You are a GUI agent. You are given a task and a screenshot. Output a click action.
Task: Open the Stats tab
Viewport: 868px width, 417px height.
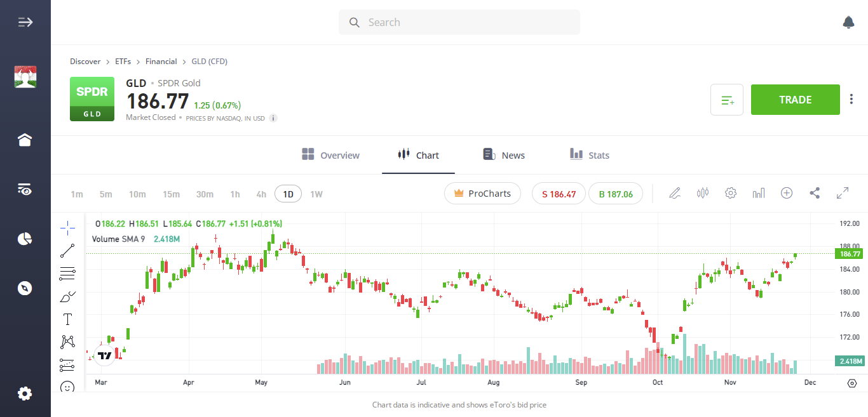[x=589, y=154]
